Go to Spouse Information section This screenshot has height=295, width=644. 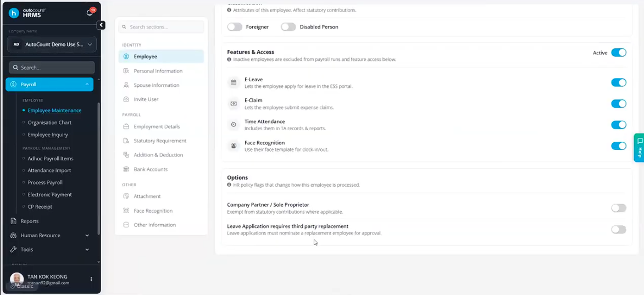coord(161,85)
